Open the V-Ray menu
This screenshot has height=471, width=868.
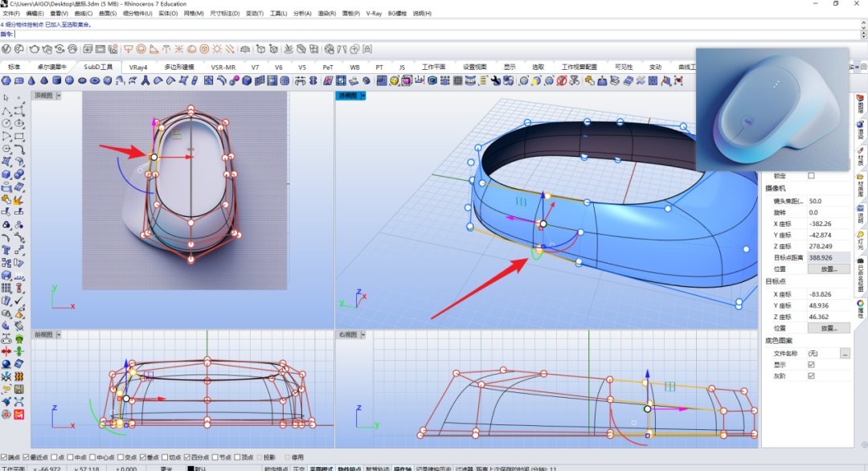tap(374, 14)
